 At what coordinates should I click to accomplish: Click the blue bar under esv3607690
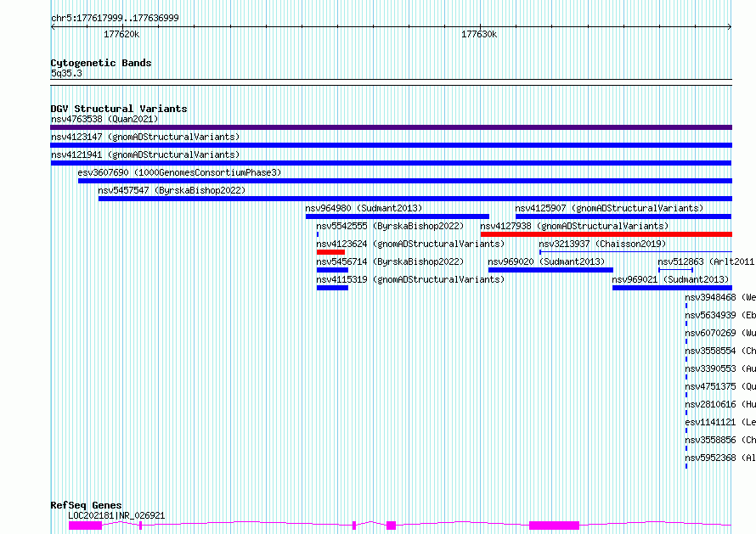[405, 181]
